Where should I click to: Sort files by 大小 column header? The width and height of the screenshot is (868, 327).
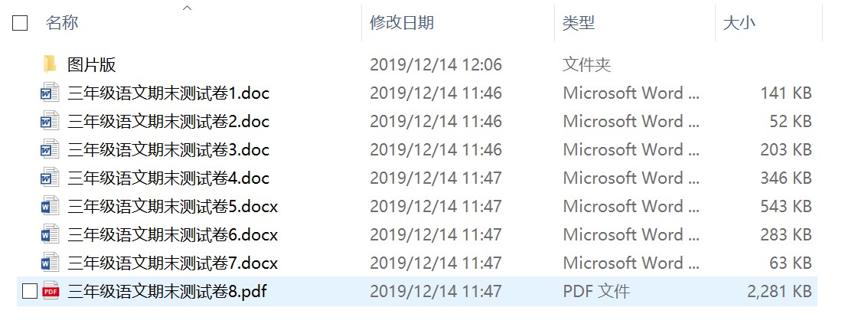coord(739,23)
